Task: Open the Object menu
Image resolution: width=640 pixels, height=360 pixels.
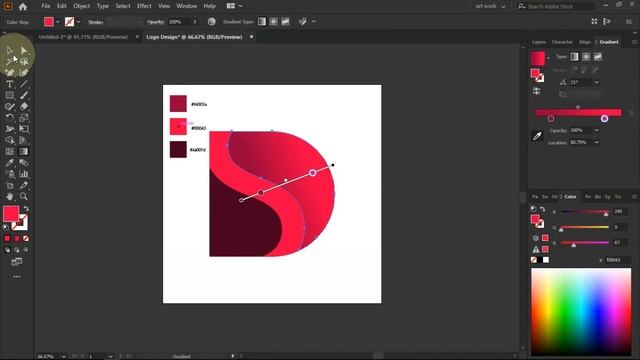Action: (x=82, y=6)
